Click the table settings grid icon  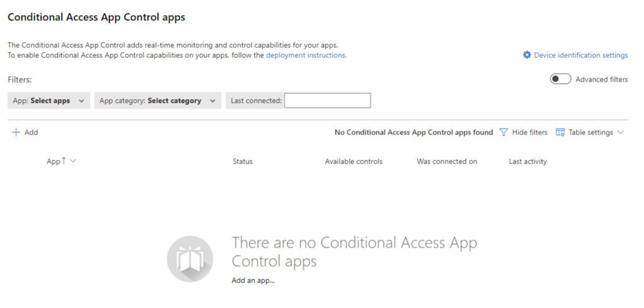tap(560, 133)
